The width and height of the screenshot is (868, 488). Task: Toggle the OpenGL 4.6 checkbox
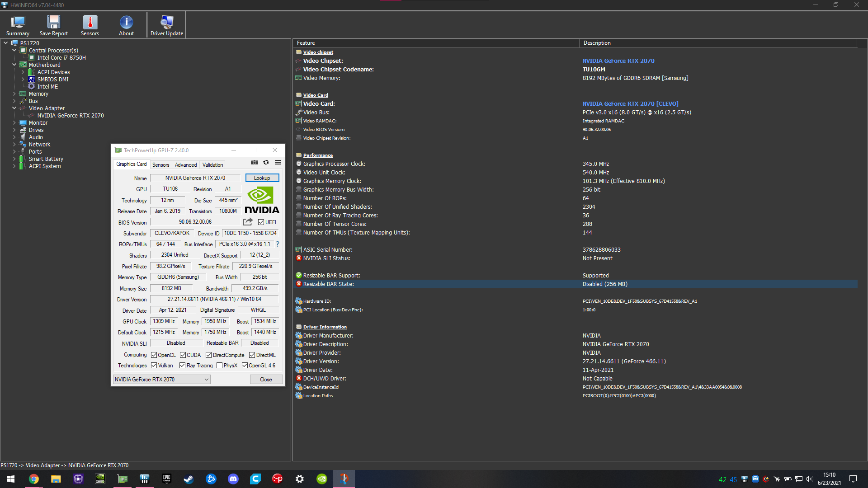tap(245, 366)
